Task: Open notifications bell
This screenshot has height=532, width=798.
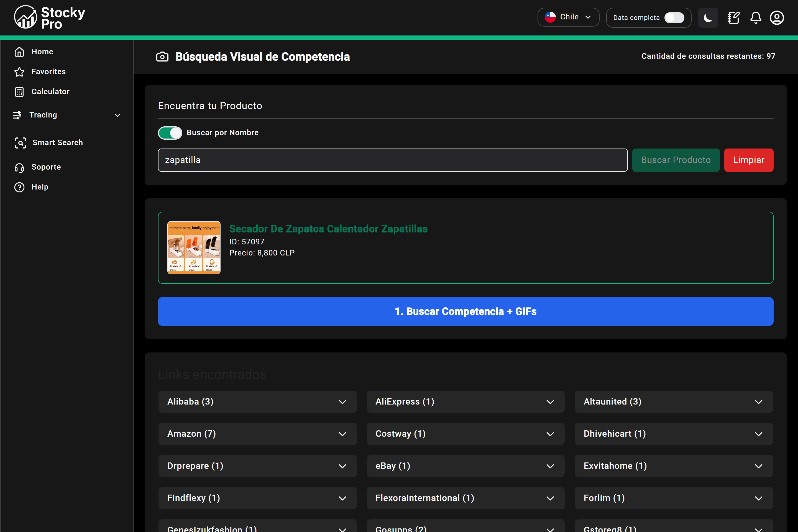Action: (x=756, y=18)
